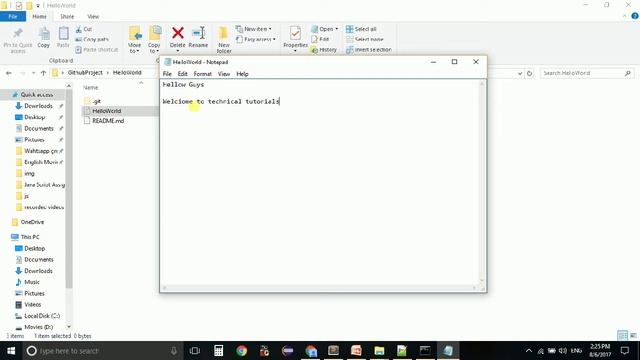Click the Explorer back arrow
This screenshot has height=360, width=640.
(9, 73)
